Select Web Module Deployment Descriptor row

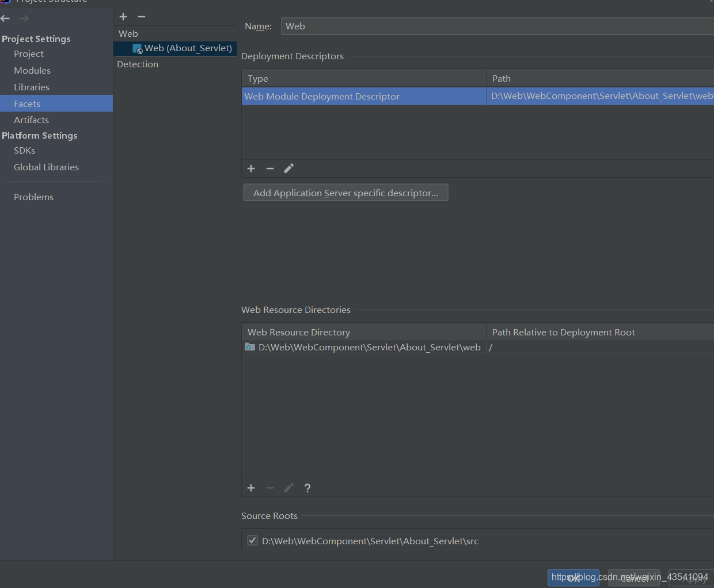coord(364,96)
